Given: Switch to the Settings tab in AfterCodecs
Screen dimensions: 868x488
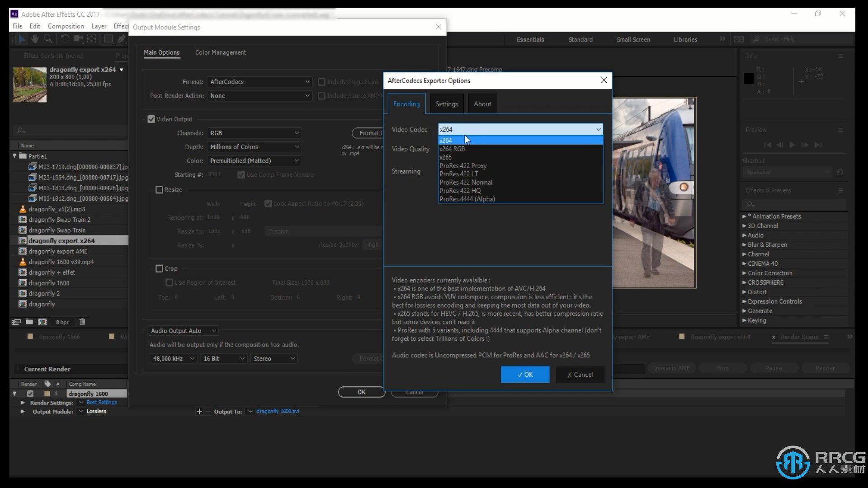Looking at the screenshot, I should click(x=447, y=104).
